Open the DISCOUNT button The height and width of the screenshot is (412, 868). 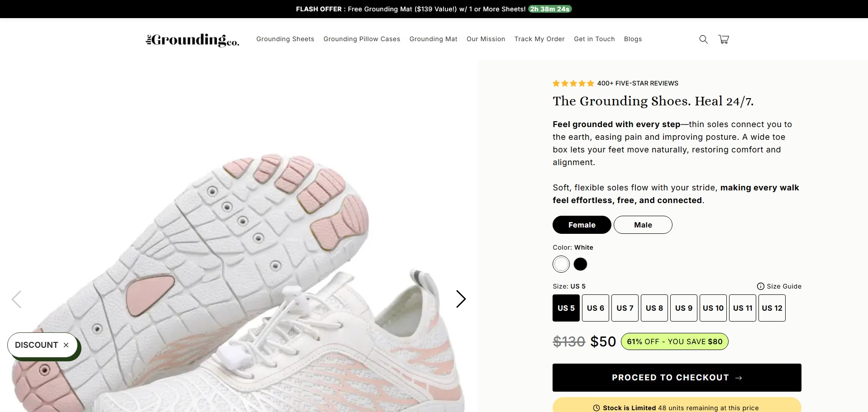37,345
